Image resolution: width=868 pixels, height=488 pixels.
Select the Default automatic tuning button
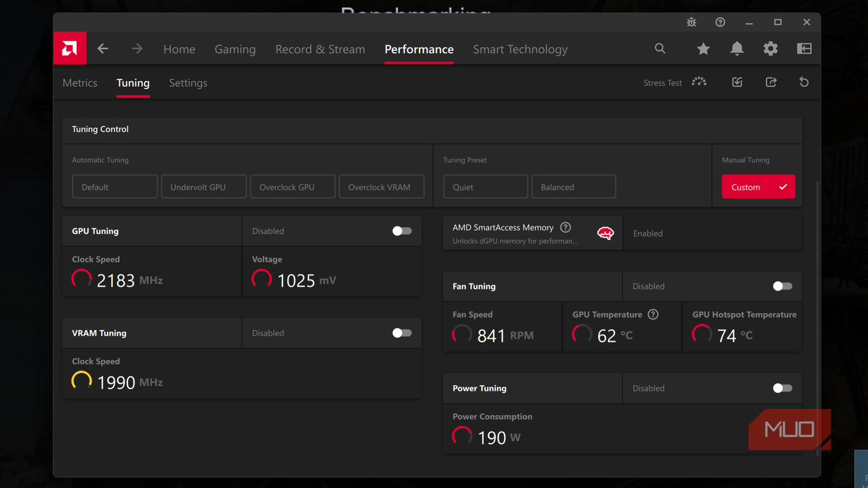(x=115, y=187)
